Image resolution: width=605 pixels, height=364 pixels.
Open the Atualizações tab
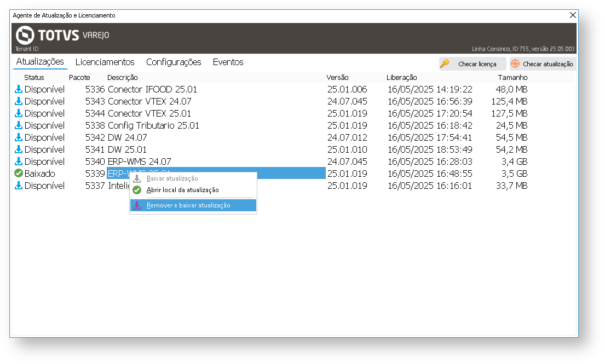click(x=40, y=62)
